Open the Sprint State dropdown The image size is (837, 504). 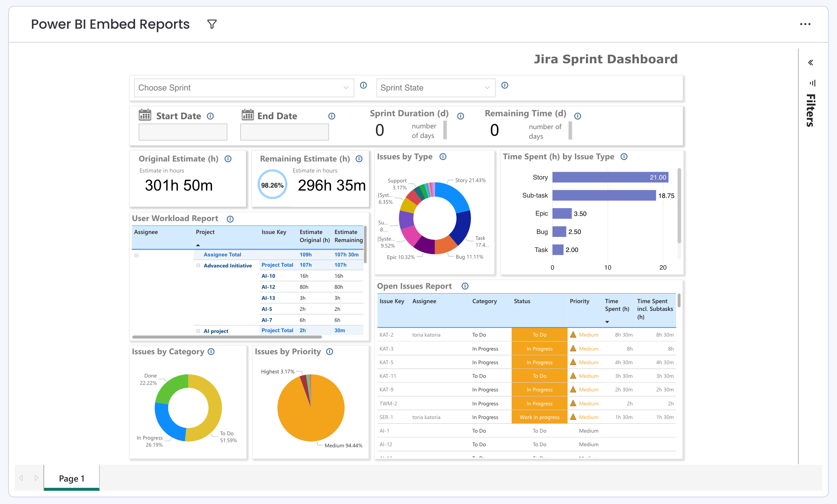435,88
